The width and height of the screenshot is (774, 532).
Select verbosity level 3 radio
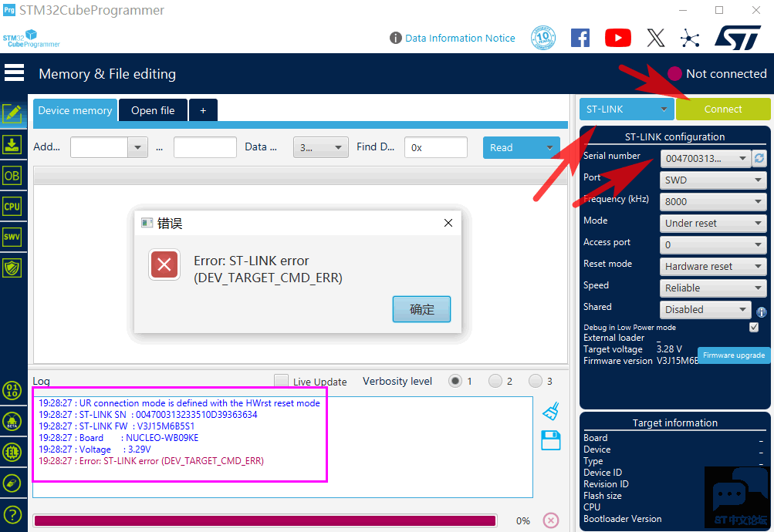535,381
